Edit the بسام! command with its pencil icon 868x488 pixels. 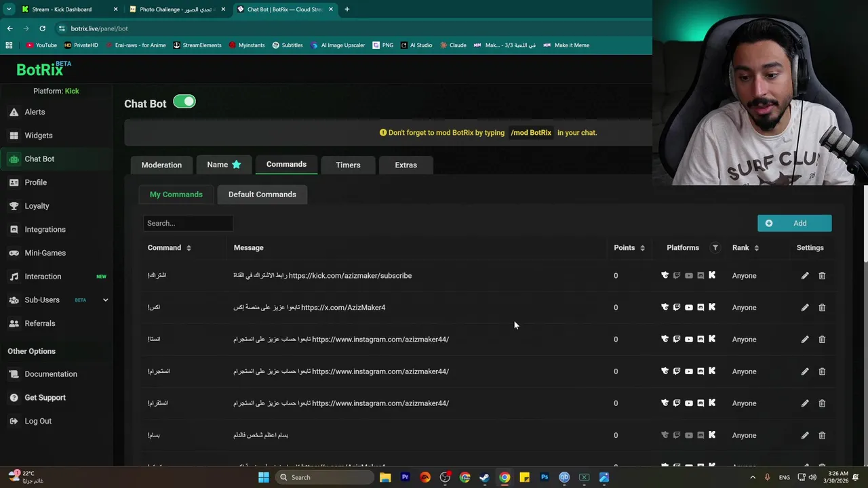pyautogui.click(x=805, y=435)
